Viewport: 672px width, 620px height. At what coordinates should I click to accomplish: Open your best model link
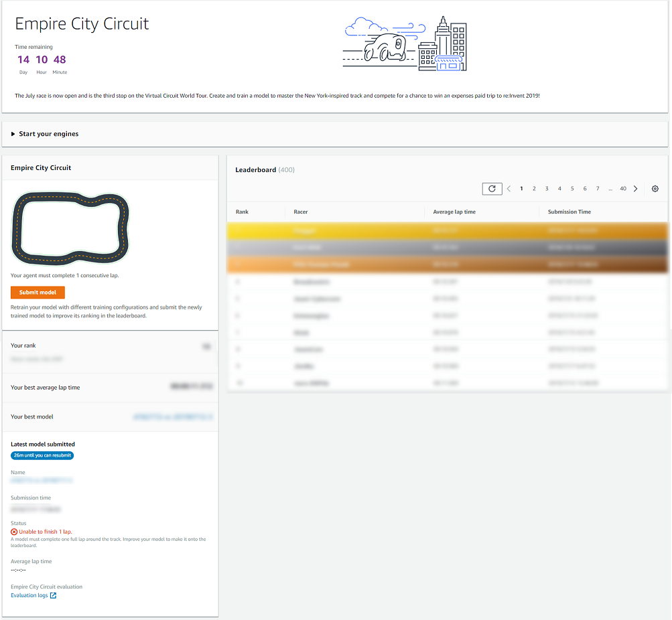pos(173,416)
